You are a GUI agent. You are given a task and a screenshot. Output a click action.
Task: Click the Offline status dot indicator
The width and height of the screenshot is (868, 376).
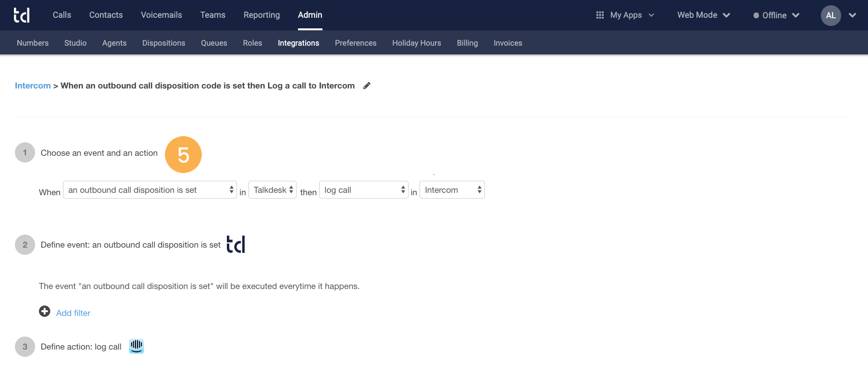coord(756,15)
